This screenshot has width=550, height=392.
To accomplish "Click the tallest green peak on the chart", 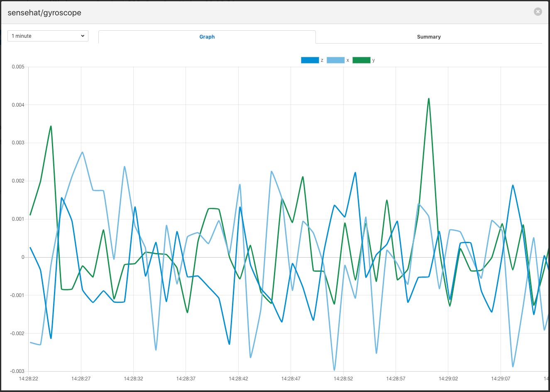I will point(428,99).
